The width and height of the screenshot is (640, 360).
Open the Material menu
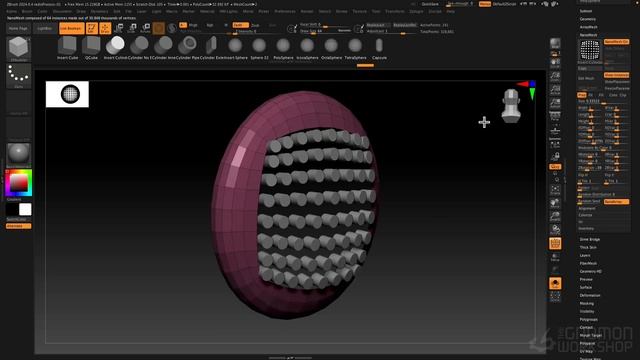[207, 11]
